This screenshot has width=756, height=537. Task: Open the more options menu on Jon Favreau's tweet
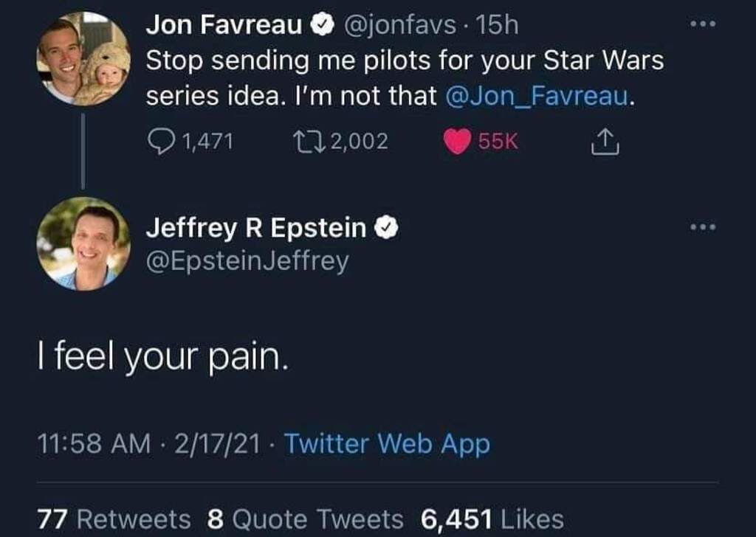[704, 24]
